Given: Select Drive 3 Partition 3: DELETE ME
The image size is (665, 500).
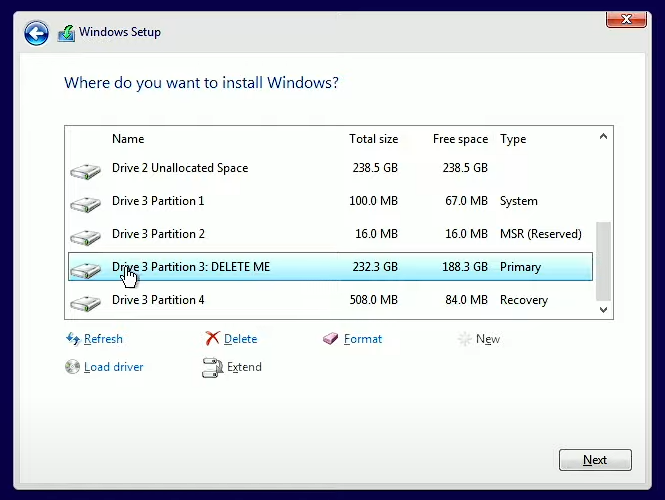Looking at the screenshot, I should tap(330, 267).
